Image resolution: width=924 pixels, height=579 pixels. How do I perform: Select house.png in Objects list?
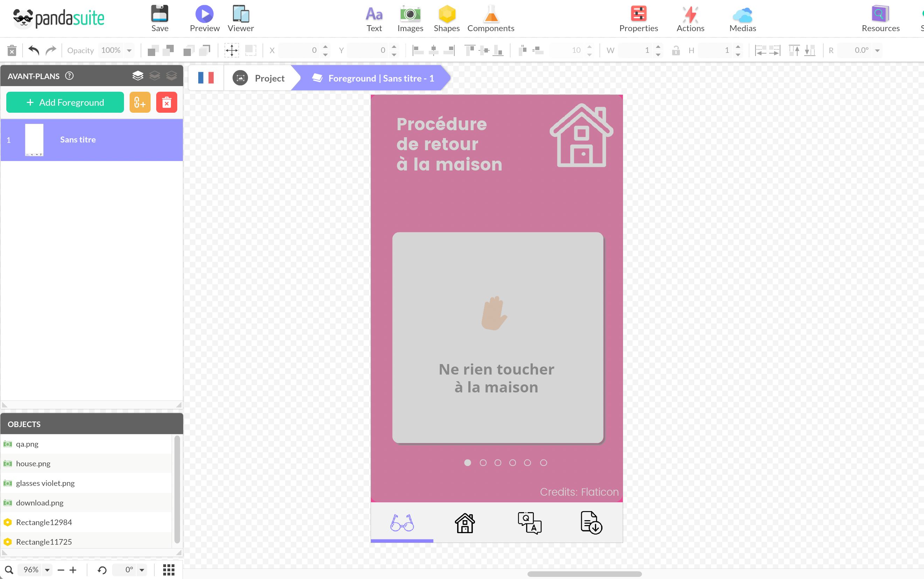tap(33, 463)
